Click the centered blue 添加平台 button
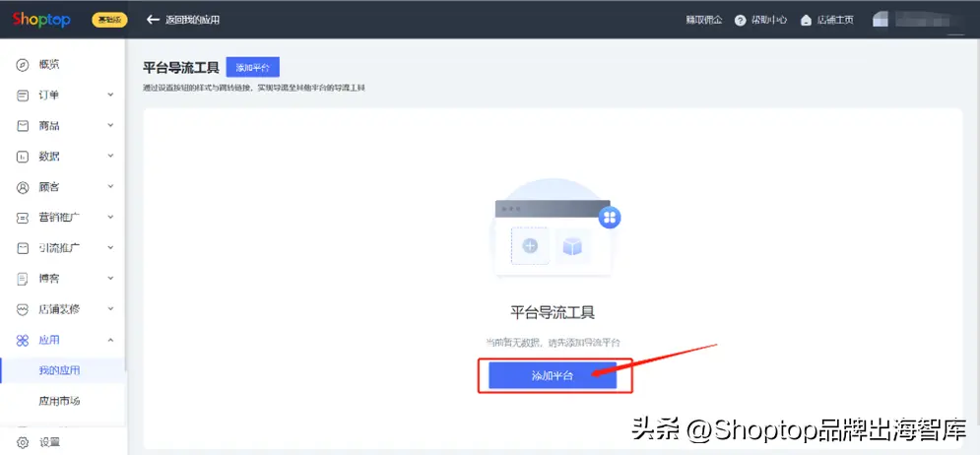Screen dimensions: 980x455 tap(553, 375)
